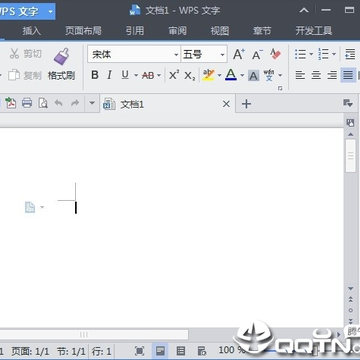Select the Format Painter (格式刷) brush
The height and width of the screenshot is (360, 360).
(61, 64)
